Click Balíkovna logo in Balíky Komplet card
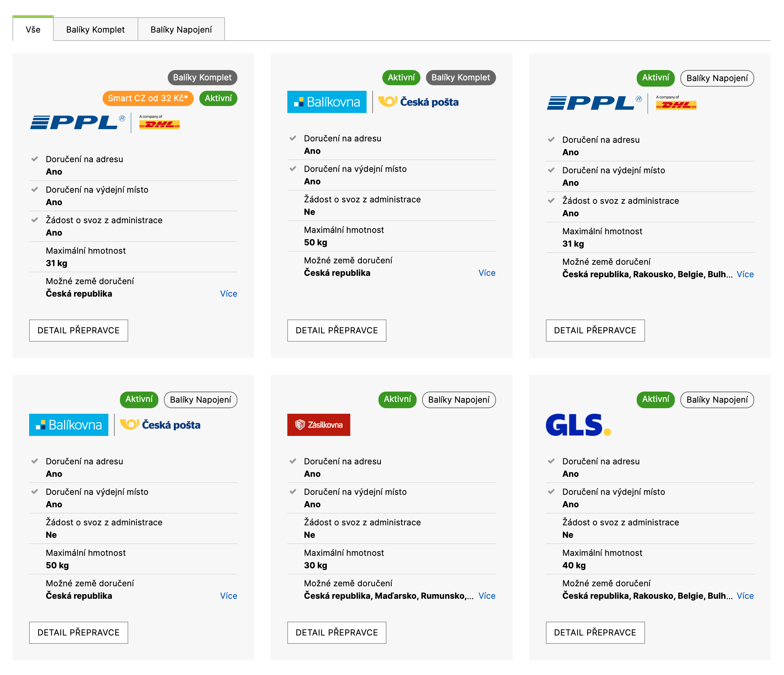The width and height of the screenshot is (784, 675). pos(327,102)
